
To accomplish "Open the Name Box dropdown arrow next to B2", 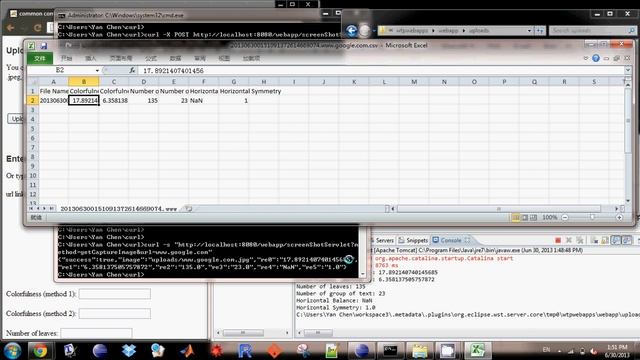I will [97, 71].
